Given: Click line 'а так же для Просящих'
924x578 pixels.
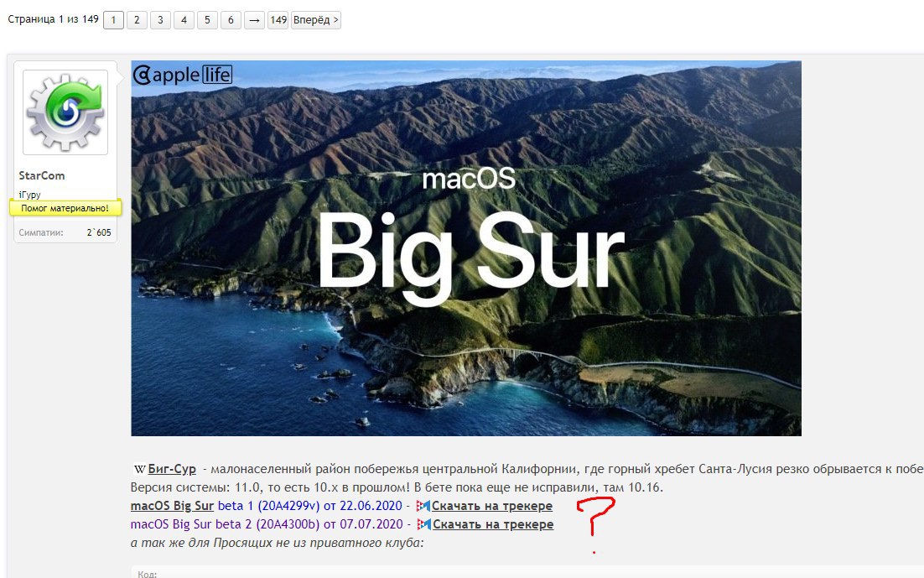Looking at the screenshot, I should 277,542.
